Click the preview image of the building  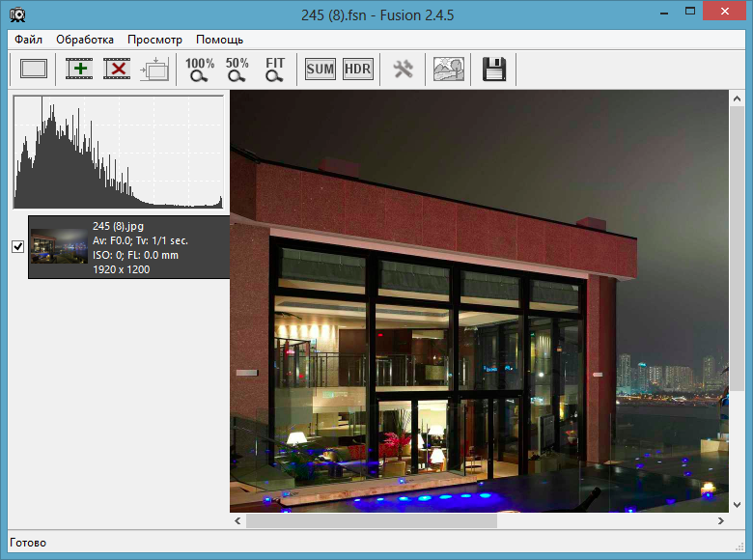point(479,301)
